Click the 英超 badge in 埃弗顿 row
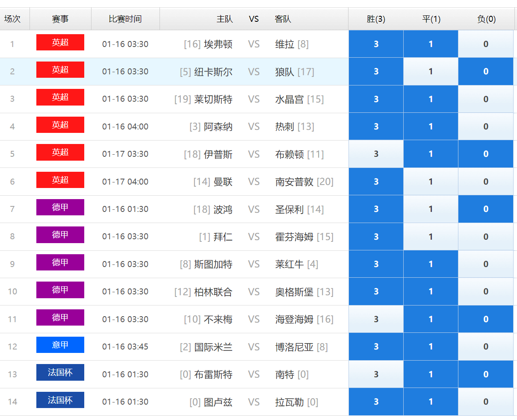 pyautogui.click(x=60, y=42)
